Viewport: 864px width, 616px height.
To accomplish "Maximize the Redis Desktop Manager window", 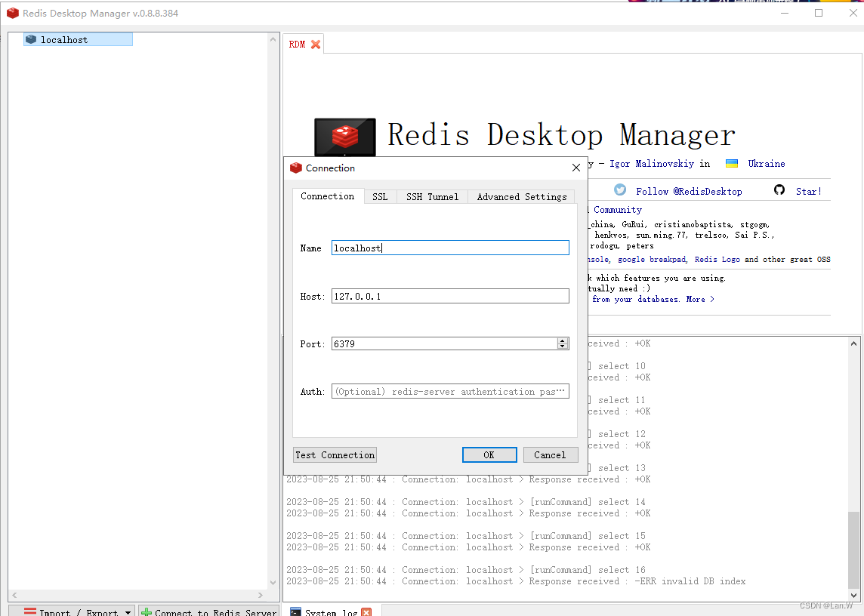I will coord(819,14).
